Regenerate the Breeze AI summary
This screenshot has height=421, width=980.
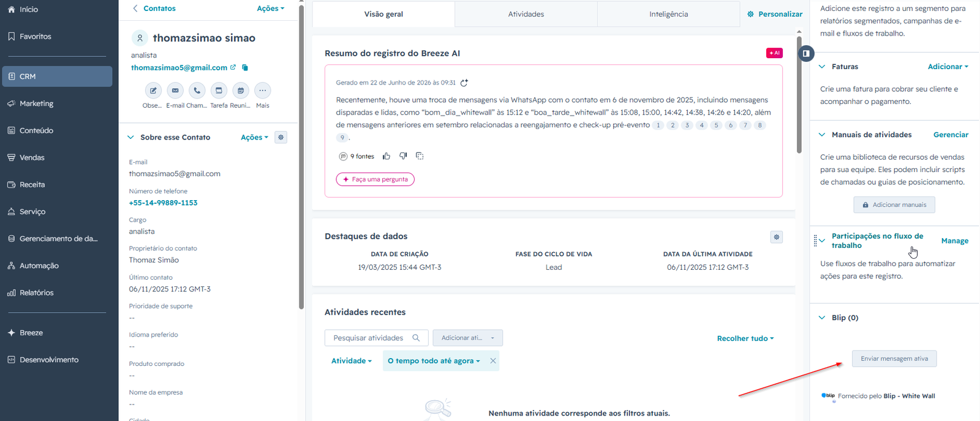click(464, 83)
